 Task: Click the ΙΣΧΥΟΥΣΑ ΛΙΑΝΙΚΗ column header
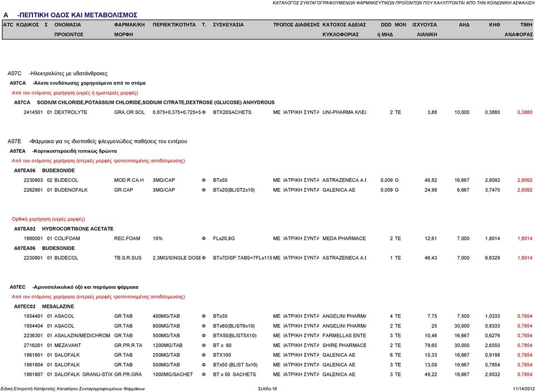425,30
